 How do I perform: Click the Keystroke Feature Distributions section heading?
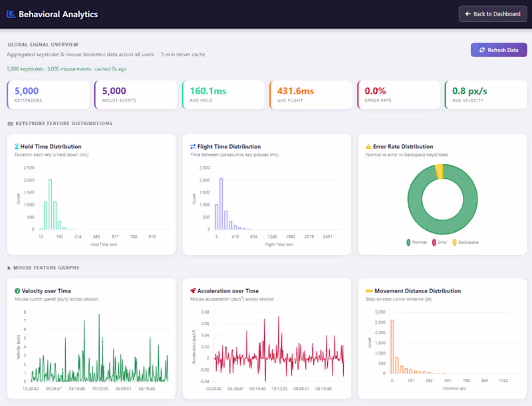point(64,124)
